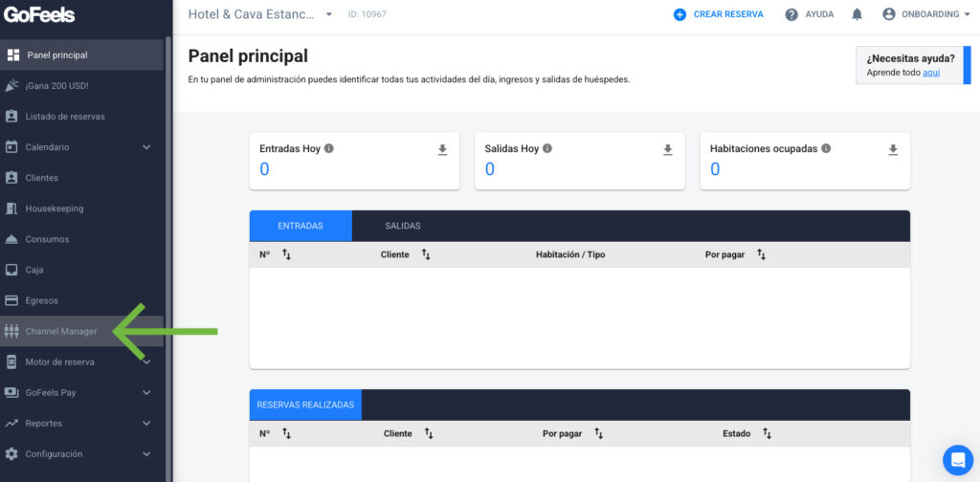Click the notifications bell icon

(857, 14)
